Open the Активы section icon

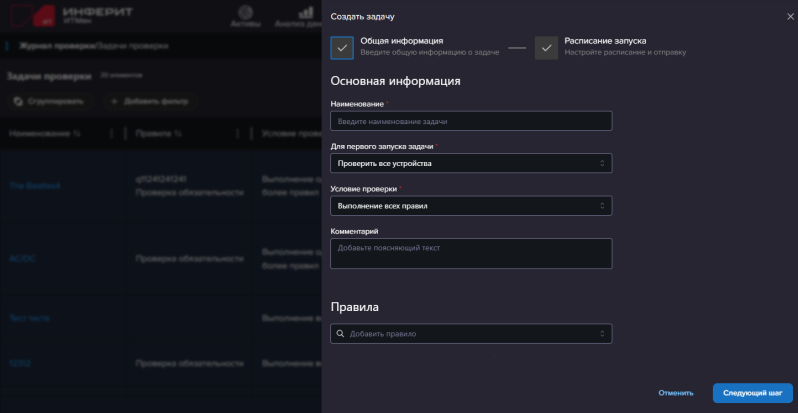pos(246,10)
